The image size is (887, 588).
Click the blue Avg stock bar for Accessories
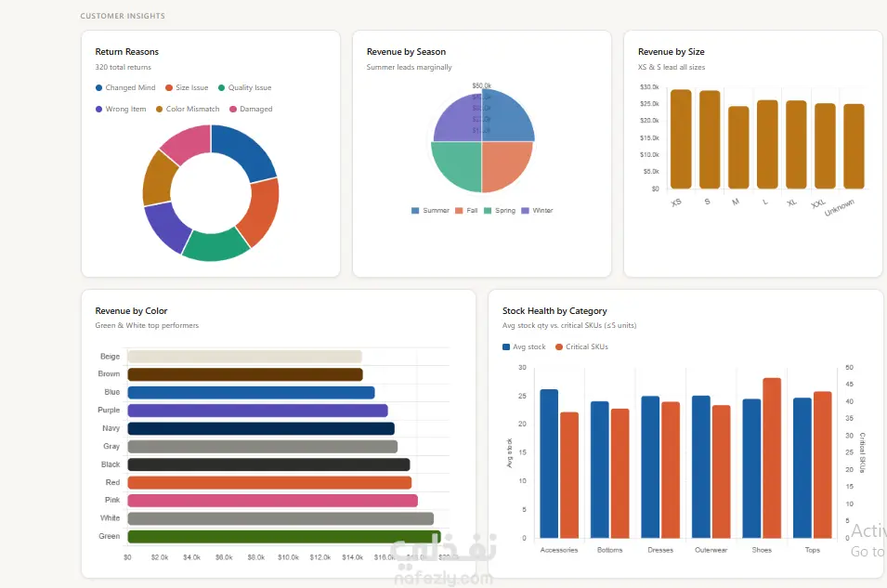549,464
